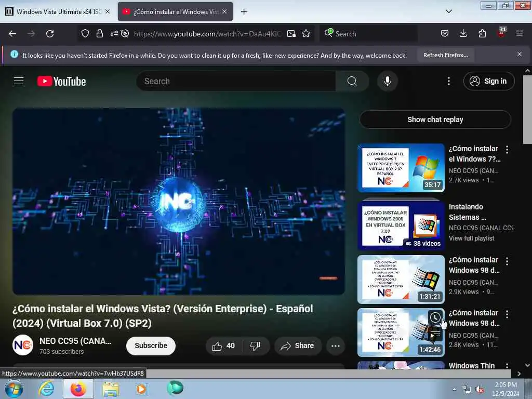Search by voice with the microphone icon
This screenshot has width=532, height=399.
click(387, 81)
